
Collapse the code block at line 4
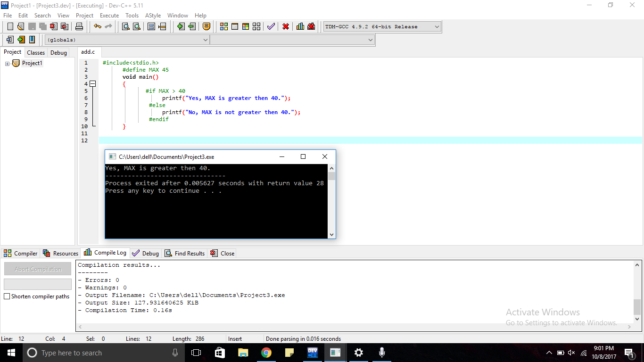click(x=92, y=83)
